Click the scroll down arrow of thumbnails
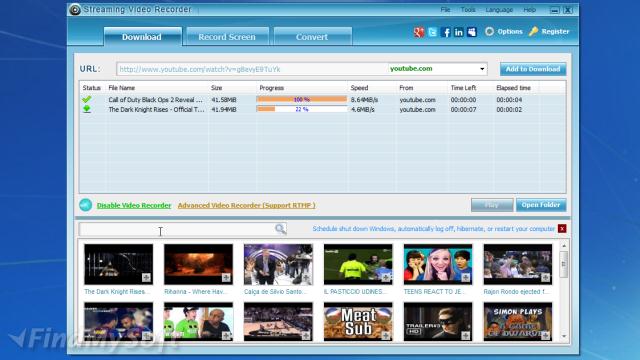Viewport: 640px width, 360px height. pos(564,336)
